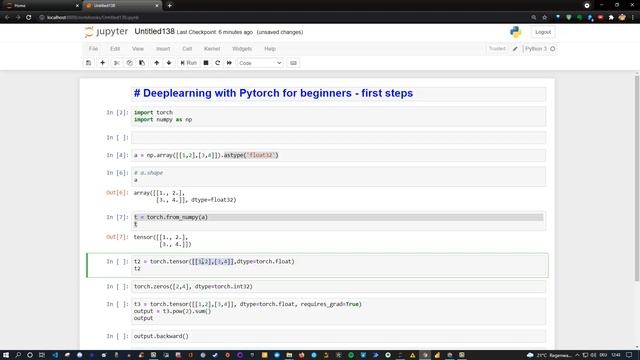
Task: Open the File menu
Action: click(93, 49)
